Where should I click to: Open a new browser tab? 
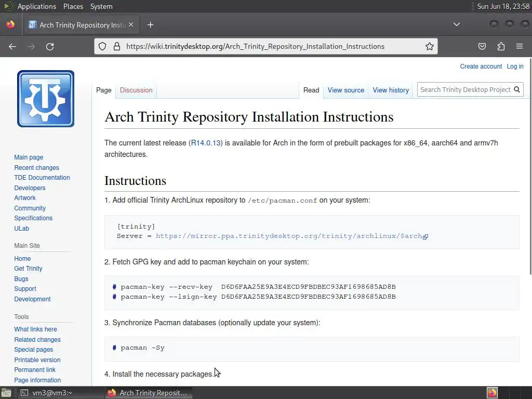point(151,25)
